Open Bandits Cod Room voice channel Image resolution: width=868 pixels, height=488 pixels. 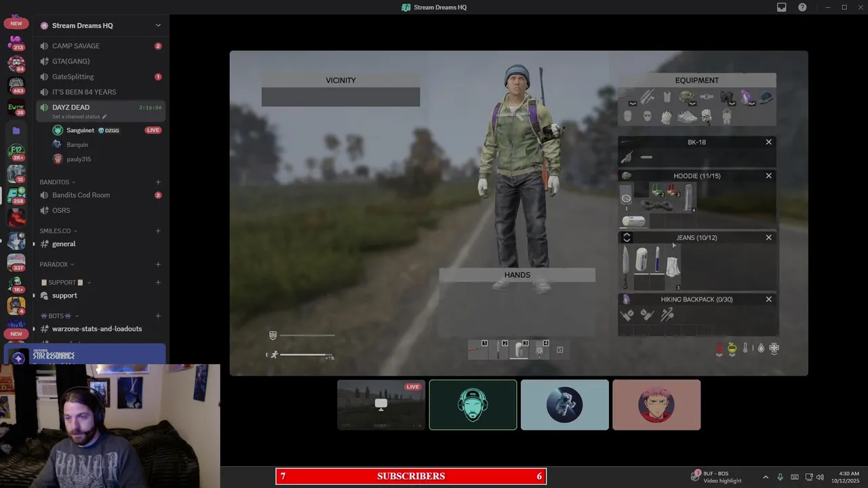(101, 195)
